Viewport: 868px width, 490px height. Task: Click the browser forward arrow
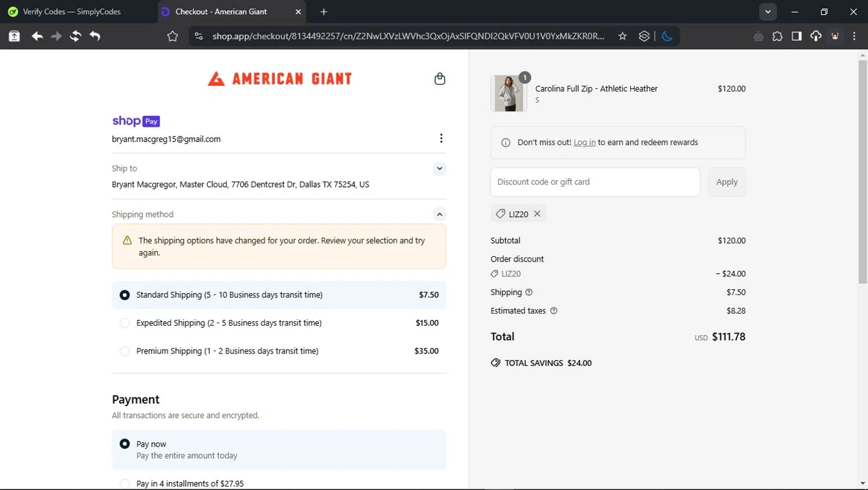[56, 36]
